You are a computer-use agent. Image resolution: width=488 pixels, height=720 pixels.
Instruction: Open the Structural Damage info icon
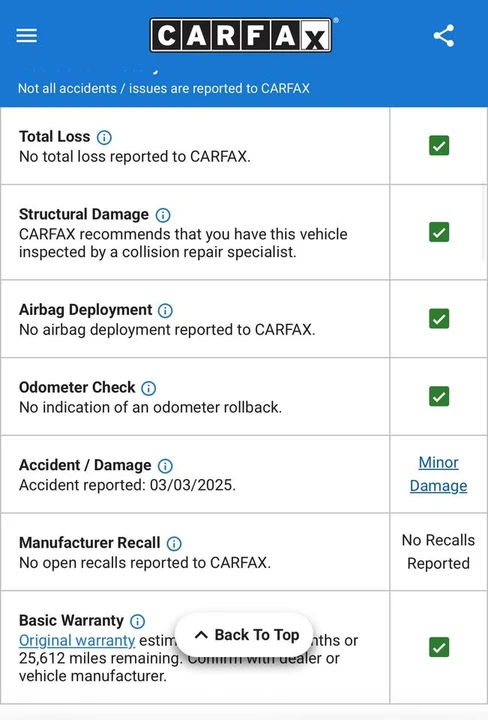tap(163, 215)
